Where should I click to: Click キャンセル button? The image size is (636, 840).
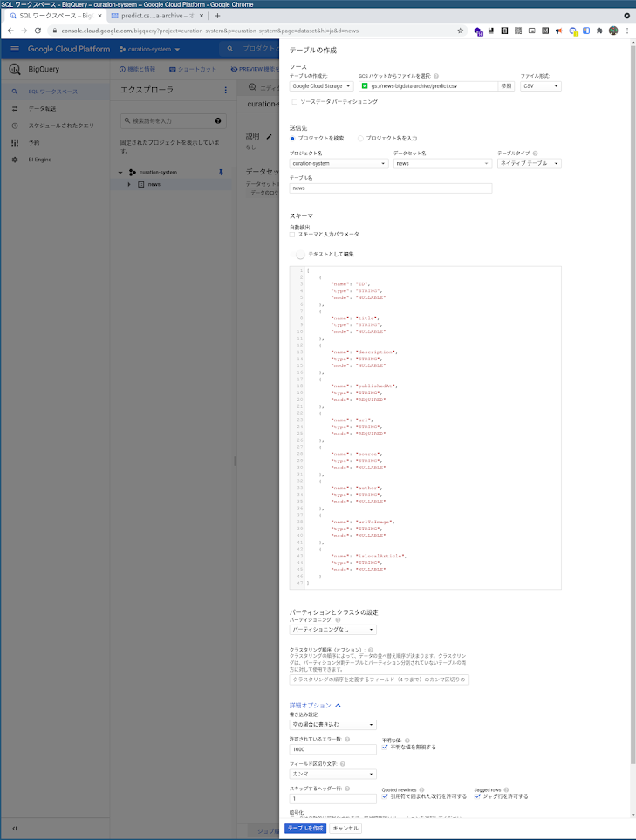point(345,828)
